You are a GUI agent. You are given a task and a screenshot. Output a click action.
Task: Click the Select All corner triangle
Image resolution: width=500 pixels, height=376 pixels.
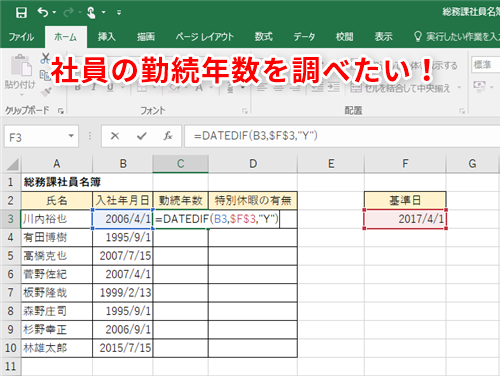tap(12, 164)
